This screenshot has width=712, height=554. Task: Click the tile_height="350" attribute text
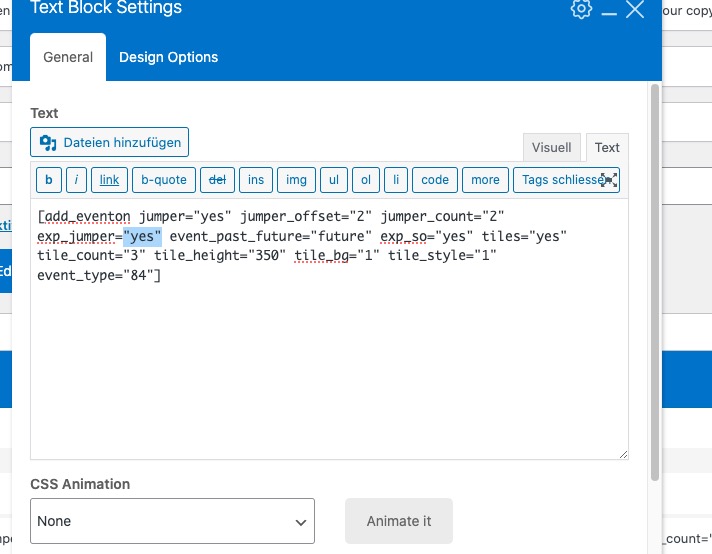[x=220, y=256]
